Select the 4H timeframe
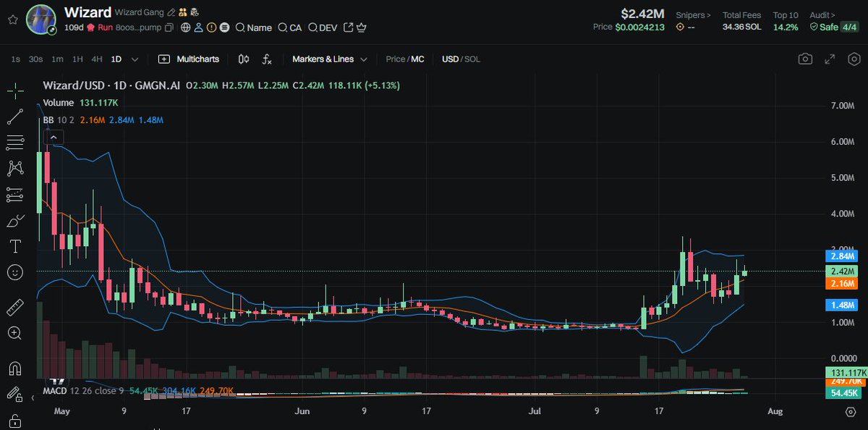 (x=96, y=59)
